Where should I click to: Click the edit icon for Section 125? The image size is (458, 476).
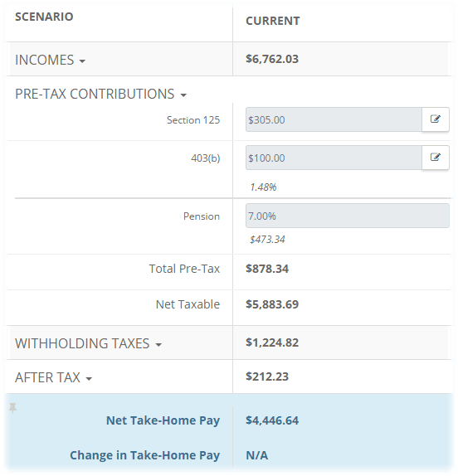(436, 119)
